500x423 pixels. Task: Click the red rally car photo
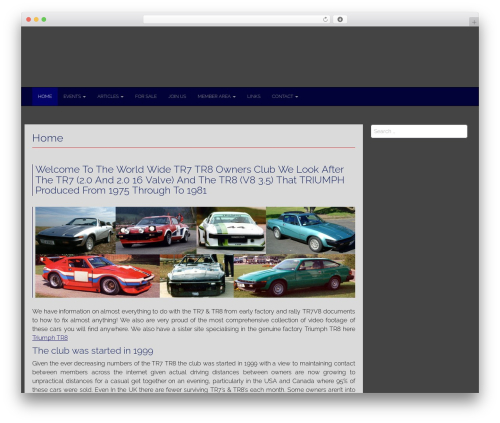(x=156, y=230)
